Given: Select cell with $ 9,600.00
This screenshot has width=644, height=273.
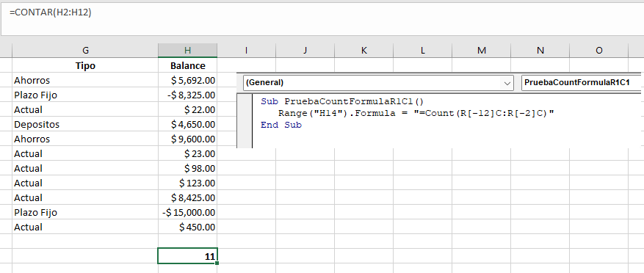Looking at the screenshot, I should coord(188,139).
